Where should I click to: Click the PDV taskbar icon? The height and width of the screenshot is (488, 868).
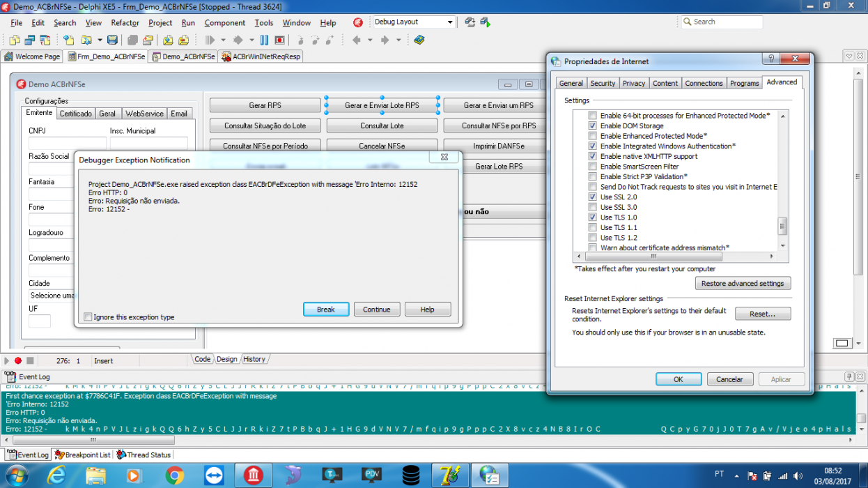click(x=372, y=475)
